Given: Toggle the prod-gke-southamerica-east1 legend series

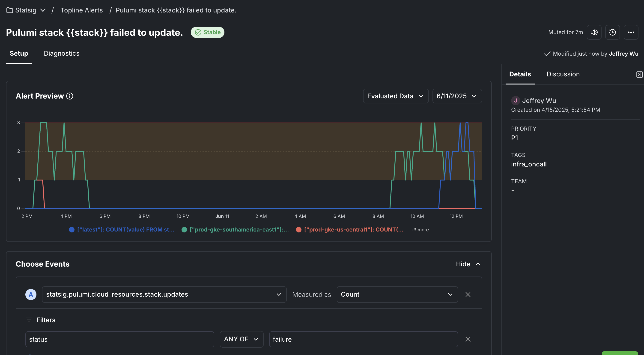Looking at the screenshot, I should pos(235,230).
